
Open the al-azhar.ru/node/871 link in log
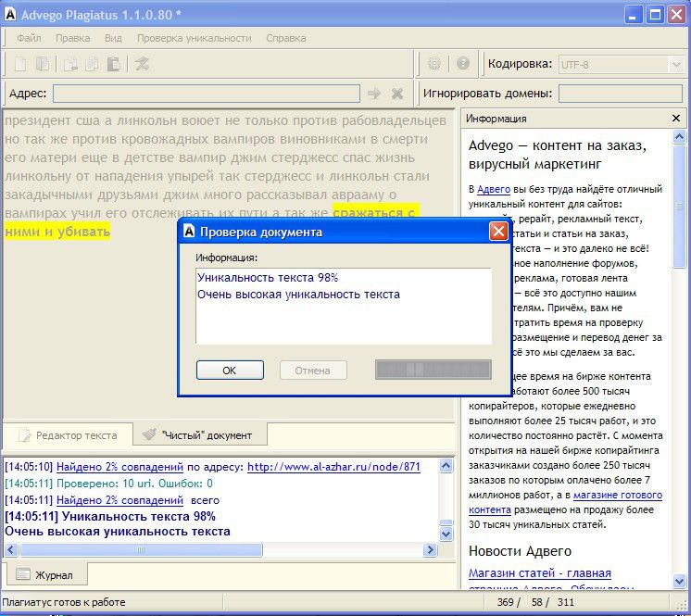pyautogui.click(x=333, y=467)
